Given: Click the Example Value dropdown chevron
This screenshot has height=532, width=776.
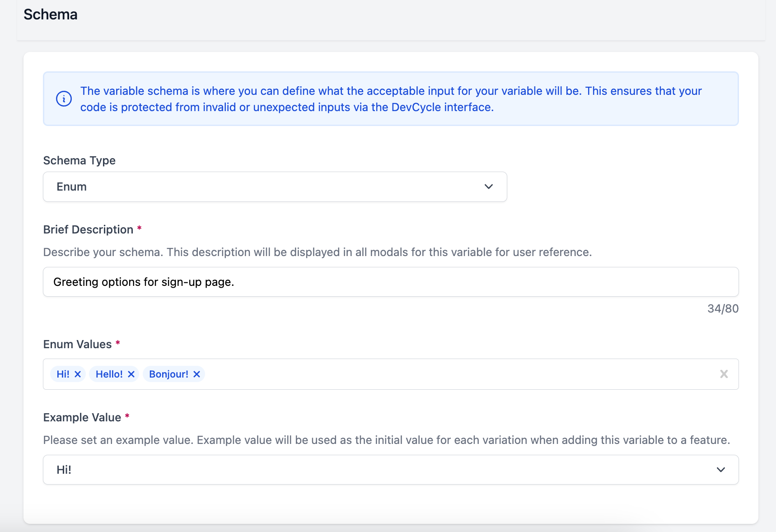Looking at the screenshot, I should click(x=721, y=470).
